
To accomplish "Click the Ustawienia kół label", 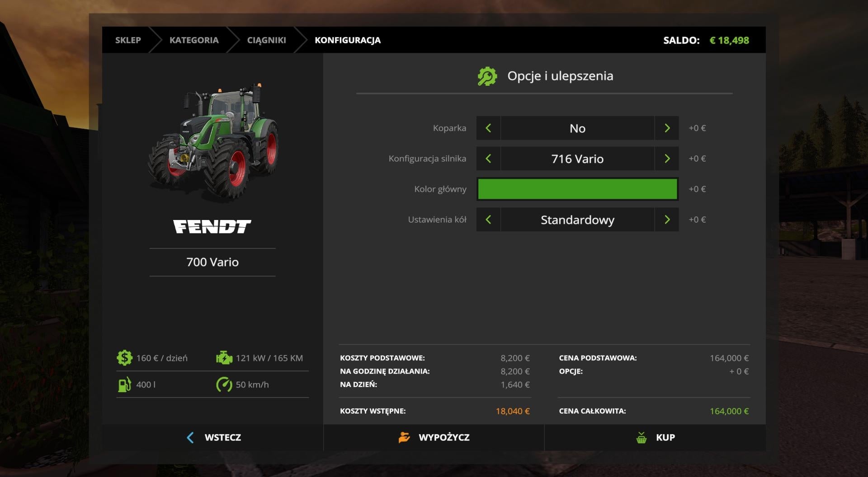I will click(x=437, y=220).
